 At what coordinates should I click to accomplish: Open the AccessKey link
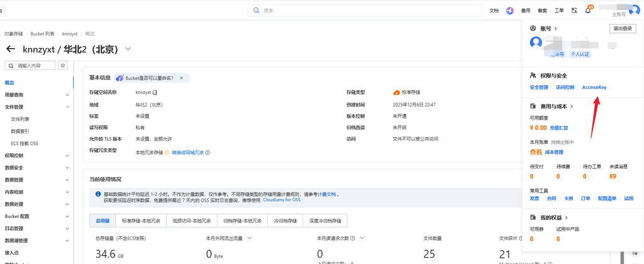pyautogui.click(x=594, y=87)
